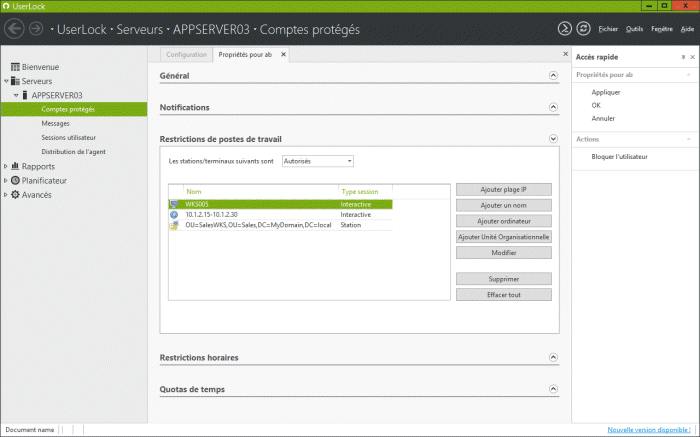Screen dimensions: 700x437
Task: Open Messages in the tree
Action: pyautogui.click(x=55, y=123)
